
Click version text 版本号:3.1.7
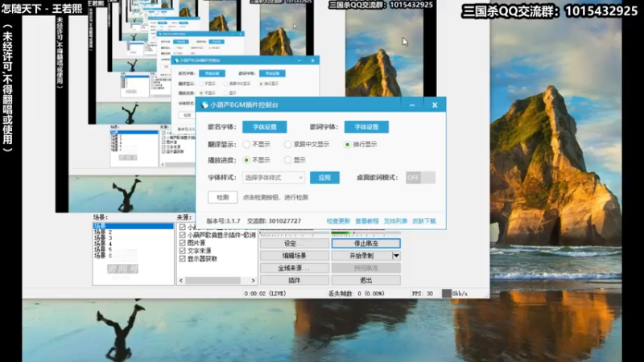click(223, 220)
